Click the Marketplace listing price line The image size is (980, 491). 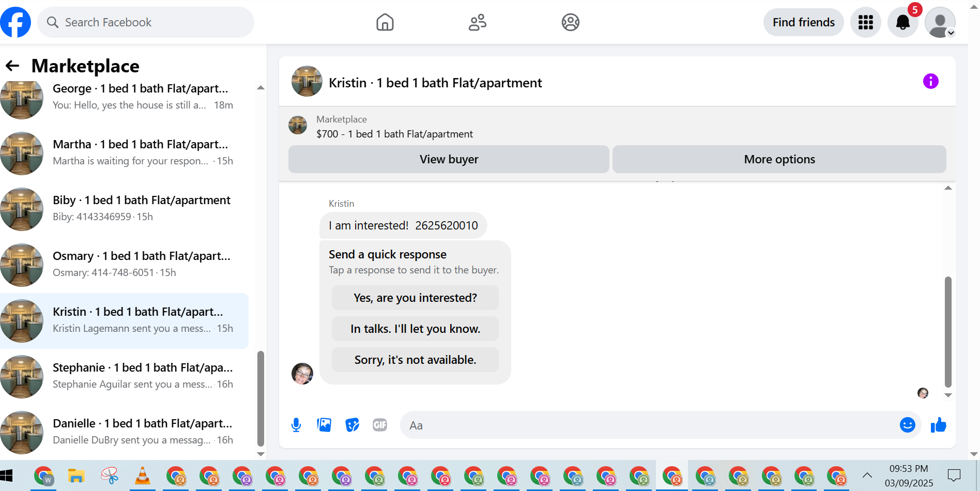click(x=394, y=134)
